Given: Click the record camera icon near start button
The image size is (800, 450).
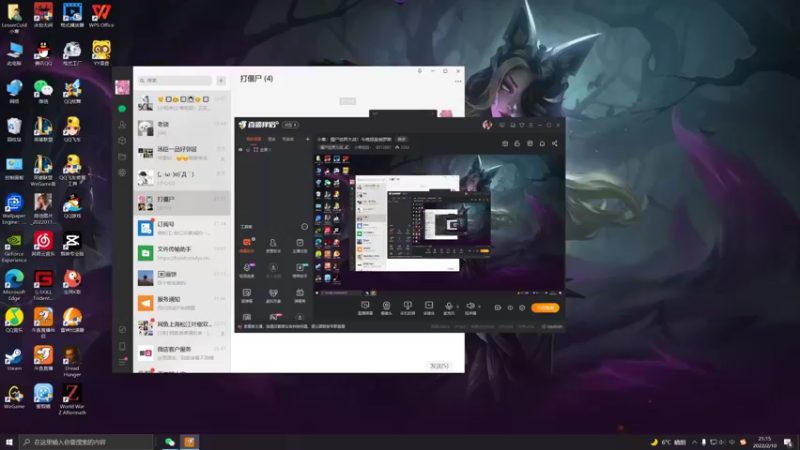Looking at the screenshot, I should (498, 308).
